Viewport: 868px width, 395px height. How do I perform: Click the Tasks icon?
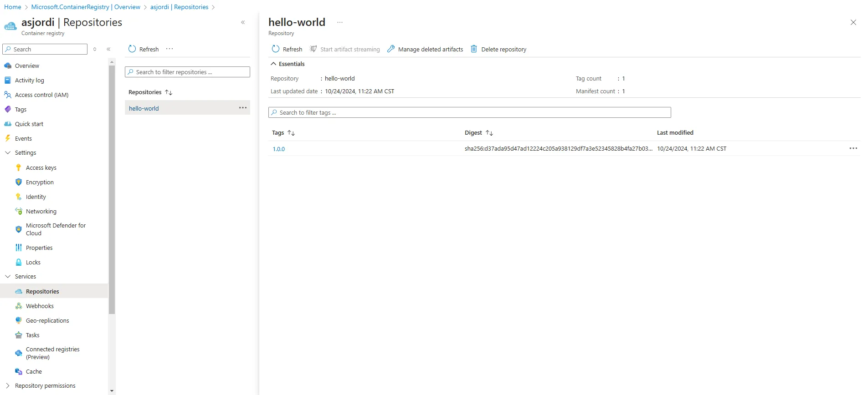coord(19,335)
